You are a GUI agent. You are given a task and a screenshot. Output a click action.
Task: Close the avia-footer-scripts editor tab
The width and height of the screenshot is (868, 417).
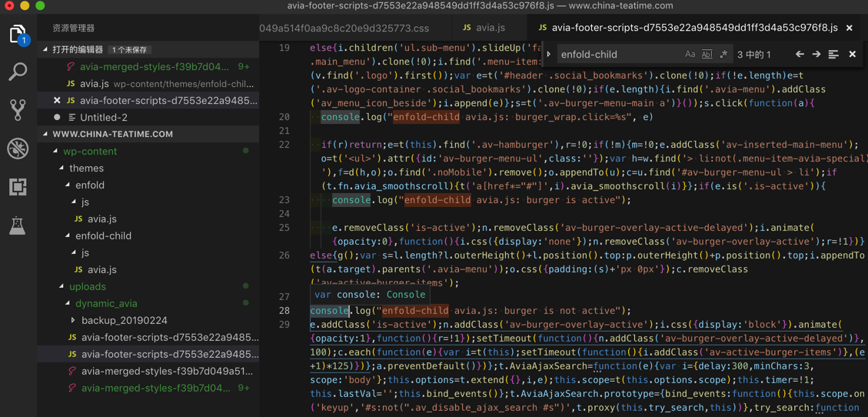tap(850, 28)
